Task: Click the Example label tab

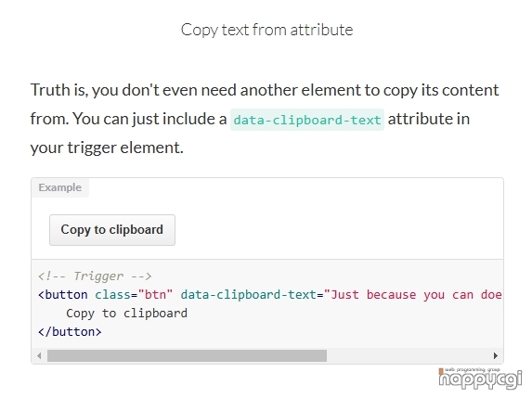Action: tap(60, 187)
